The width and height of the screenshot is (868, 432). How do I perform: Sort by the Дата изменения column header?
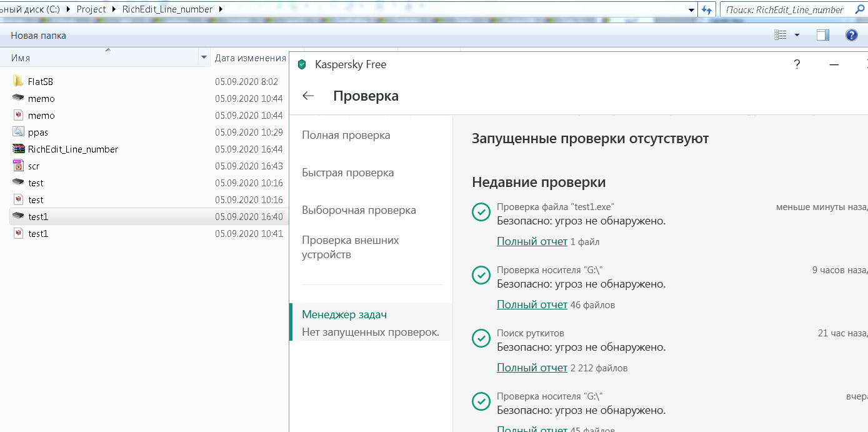(x=250, y=58)
